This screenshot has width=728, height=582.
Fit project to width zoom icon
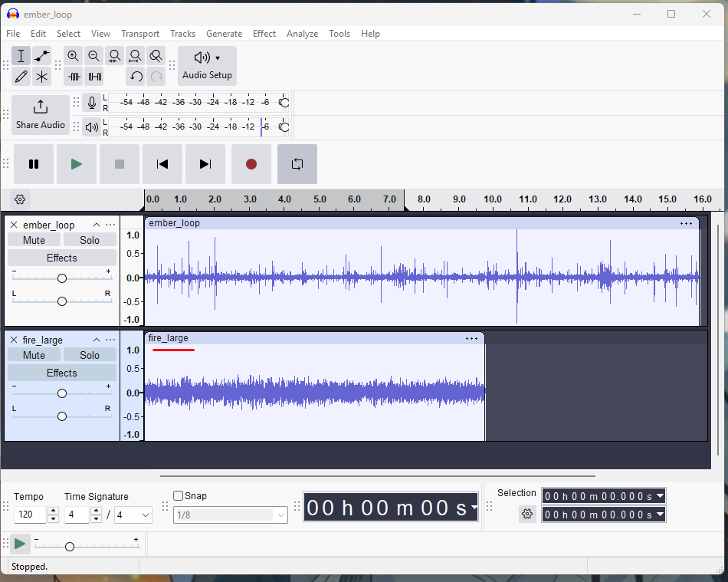point(135,56)
